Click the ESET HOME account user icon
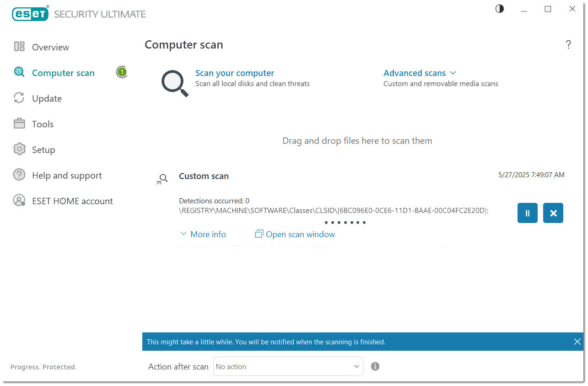Image resolution: width=588 pixels, height=386 pixels. coord(19,201)
